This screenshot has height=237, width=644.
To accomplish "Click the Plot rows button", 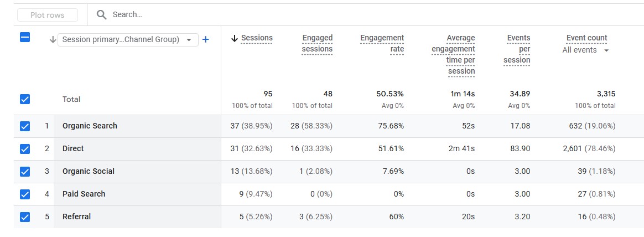I will [x=47, y=15].
